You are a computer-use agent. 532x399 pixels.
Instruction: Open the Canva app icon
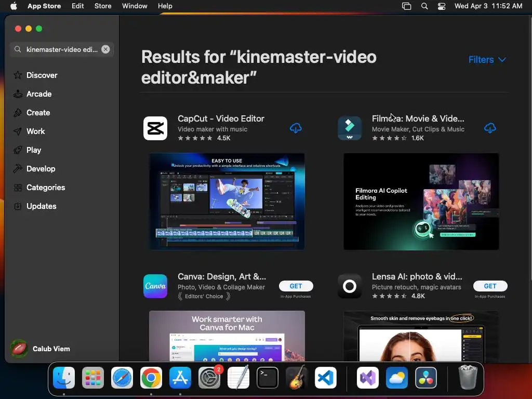[x=155, y=286]
